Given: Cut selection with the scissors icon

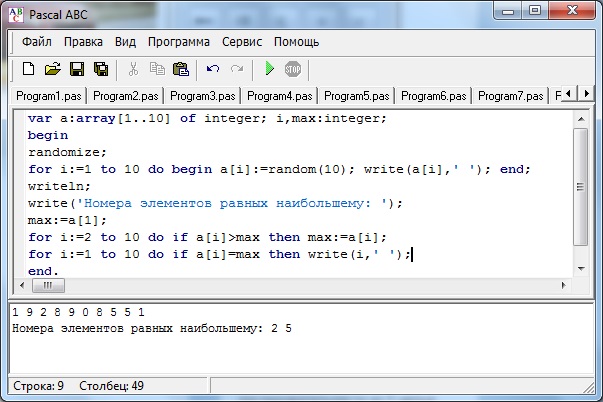Looking at the screenshot, I should pos(132,69).
